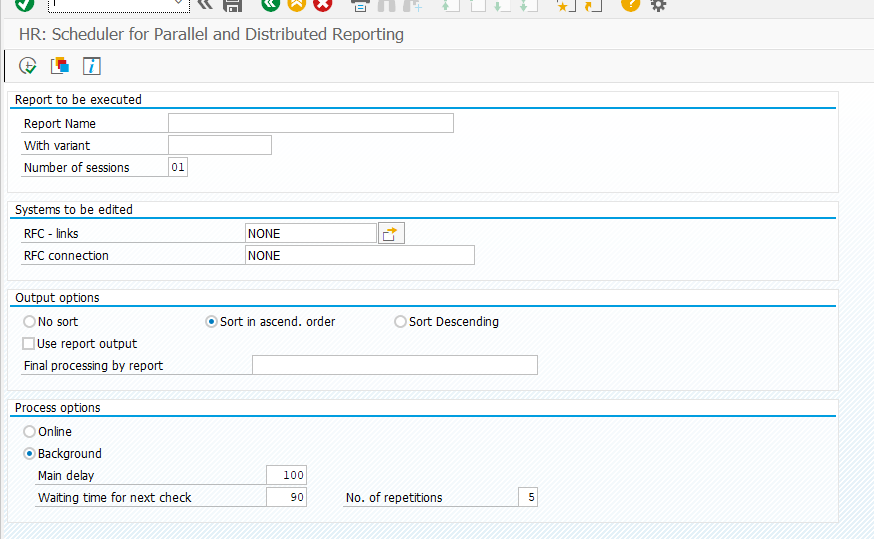Screen dimensions: 874x539
Task: Click the With variant input field
Action: pos(219,146)
